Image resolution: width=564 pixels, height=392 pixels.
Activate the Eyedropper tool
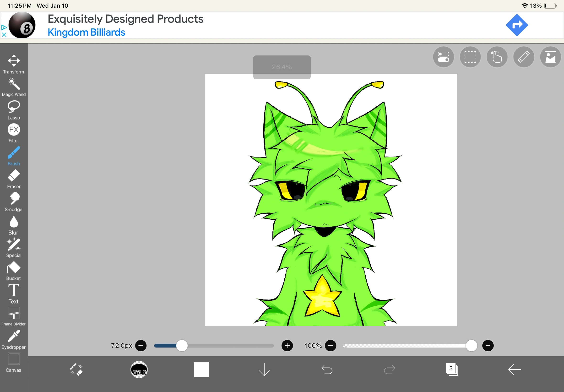pyautogui.click(x=14, y=339)
